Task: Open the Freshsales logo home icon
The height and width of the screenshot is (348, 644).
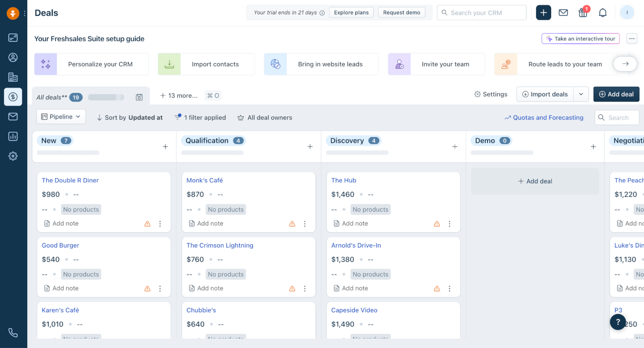Action: click(x=13, y=13)
